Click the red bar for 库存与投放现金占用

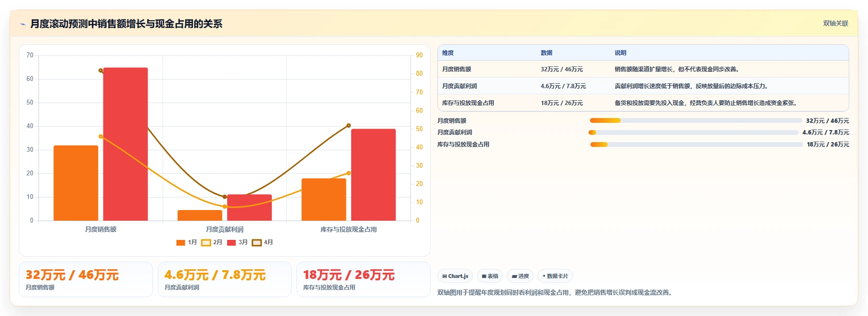pos(373,175)
